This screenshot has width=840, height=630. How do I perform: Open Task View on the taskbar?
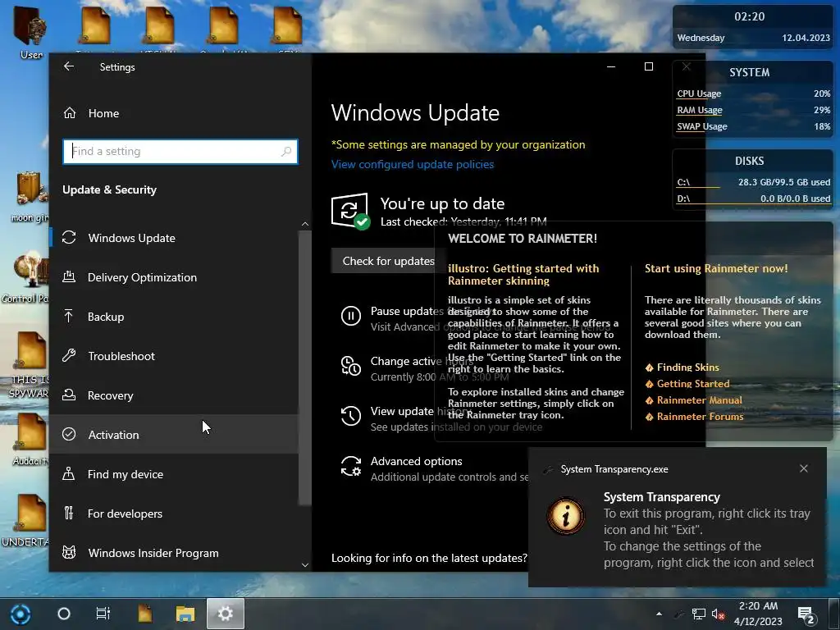[103, 614]
